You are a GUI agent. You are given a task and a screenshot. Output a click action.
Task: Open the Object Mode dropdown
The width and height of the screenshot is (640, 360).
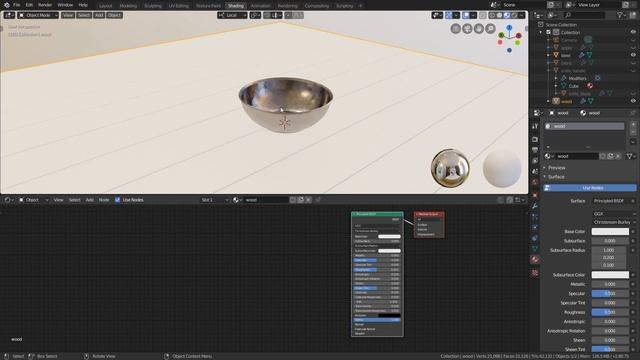(x=38, y=15)
